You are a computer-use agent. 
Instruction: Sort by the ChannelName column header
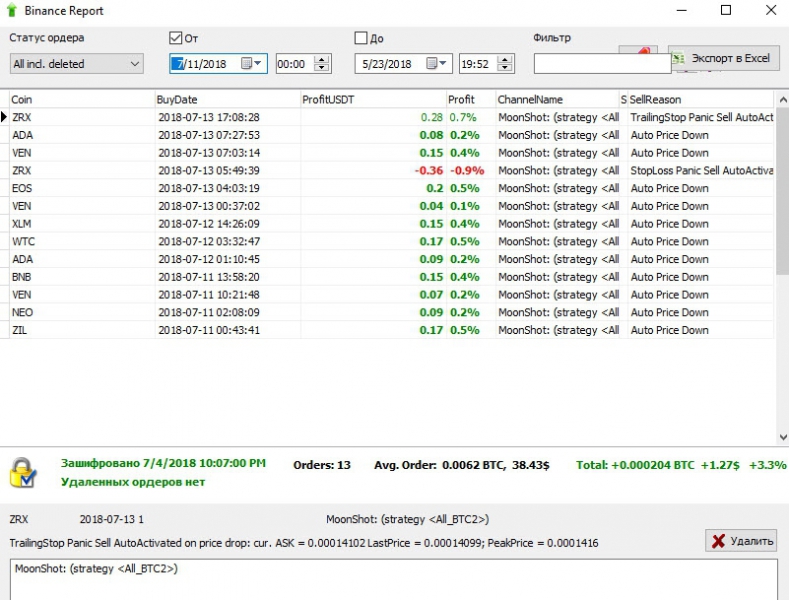pyautogui.click(x=557, y=100)
